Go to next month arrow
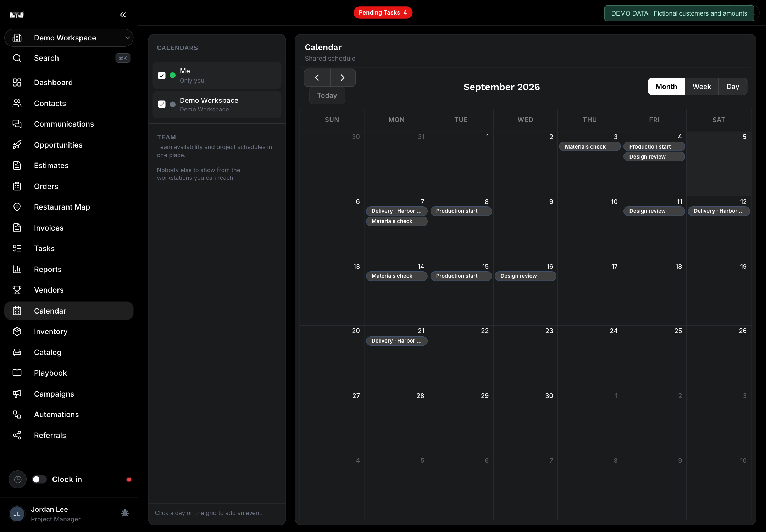 point(343,78)
